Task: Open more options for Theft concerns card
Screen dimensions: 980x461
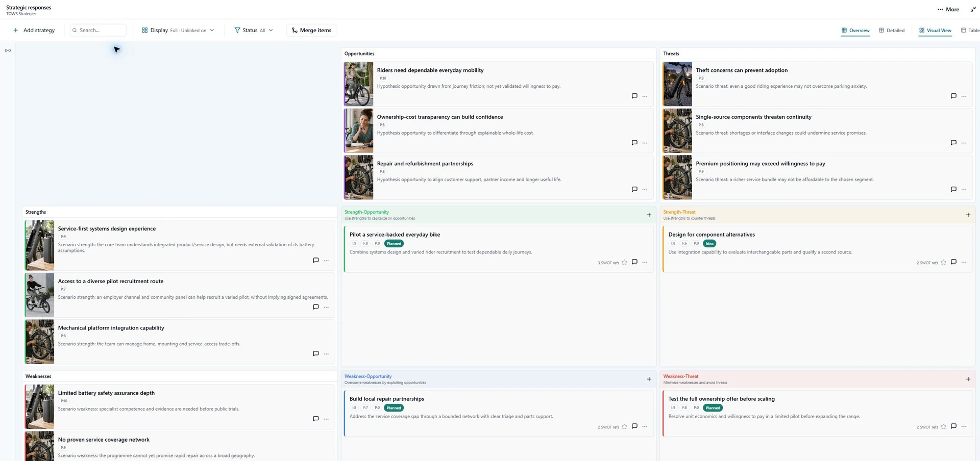Action: [964, 96]
